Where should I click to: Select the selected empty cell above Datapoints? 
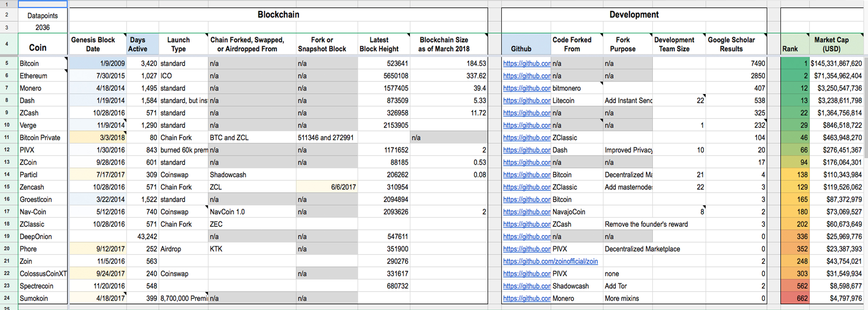43,4
